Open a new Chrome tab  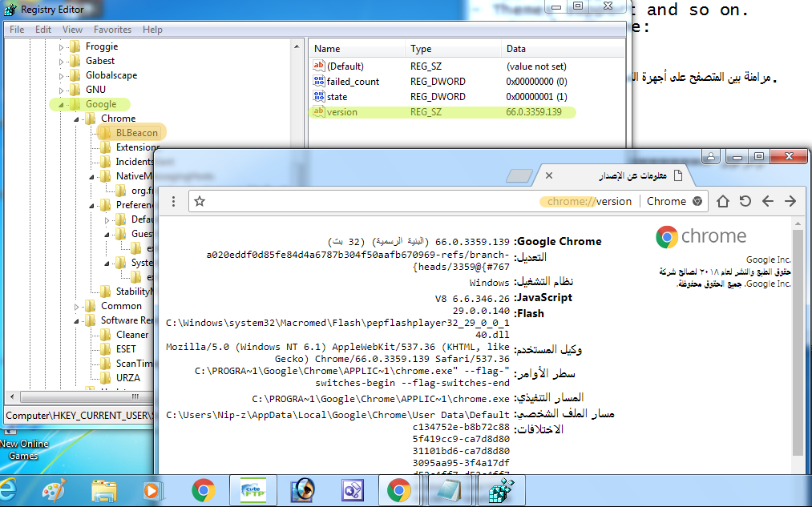pyautogui.click(x=519, y=176)
